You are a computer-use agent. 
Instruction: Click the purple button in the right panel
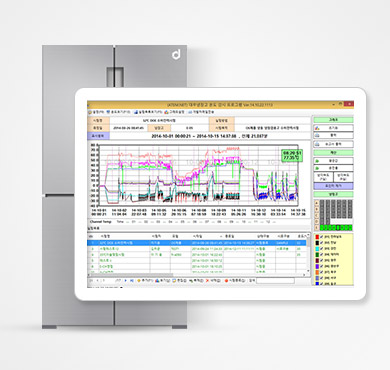point(333,186)
